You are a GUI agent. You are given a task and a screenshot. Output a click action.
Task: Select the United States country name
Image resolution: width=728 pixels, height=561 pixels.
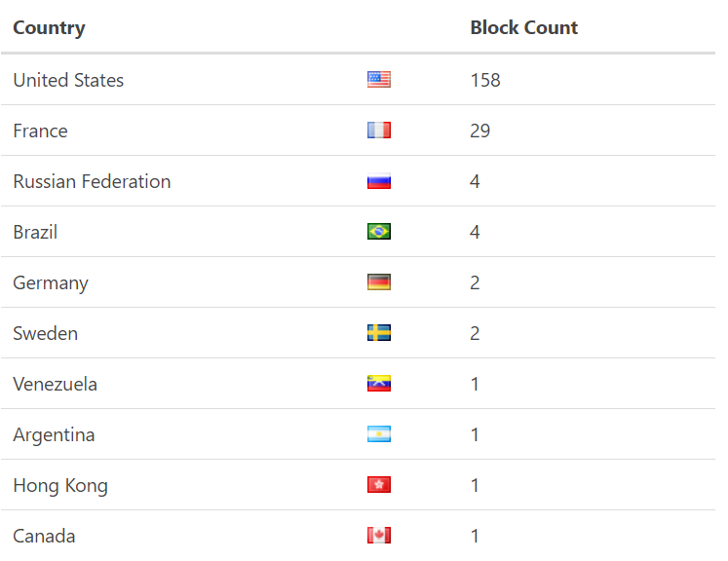point(68,80)
